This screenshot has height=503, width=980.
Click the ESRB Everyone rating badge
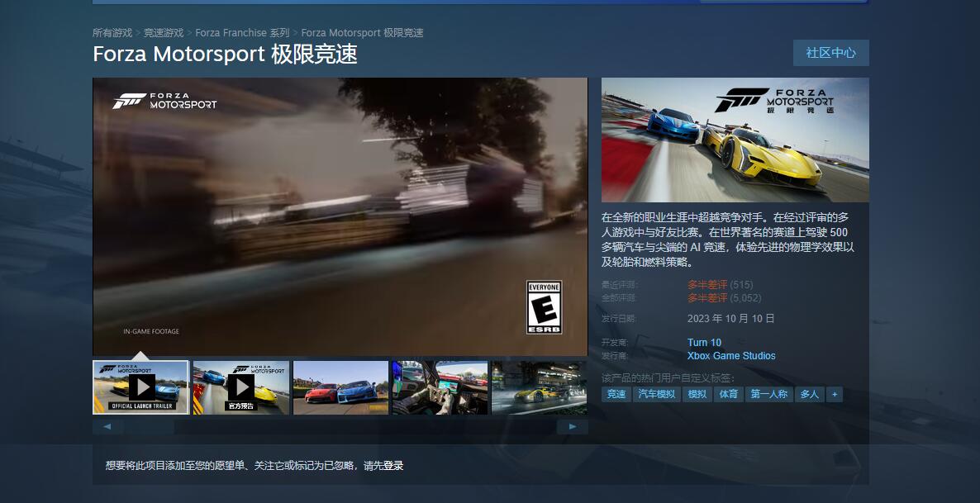(544, 306)
